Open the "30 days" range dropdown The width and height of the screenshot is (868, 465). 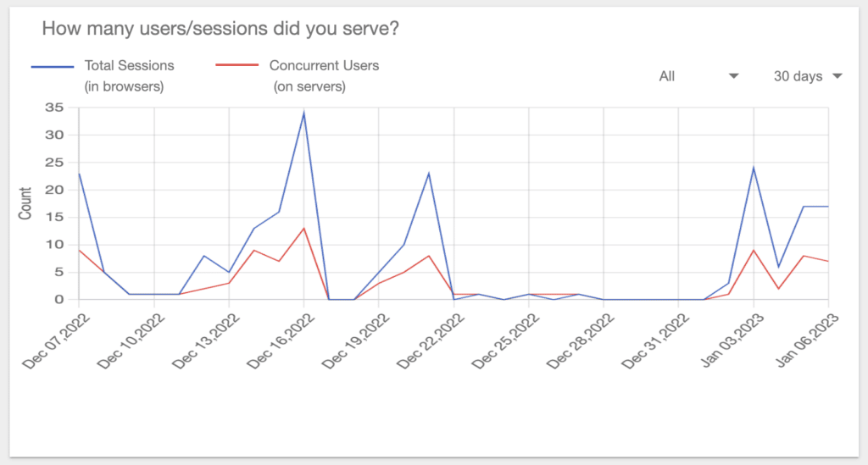[806, 76]
